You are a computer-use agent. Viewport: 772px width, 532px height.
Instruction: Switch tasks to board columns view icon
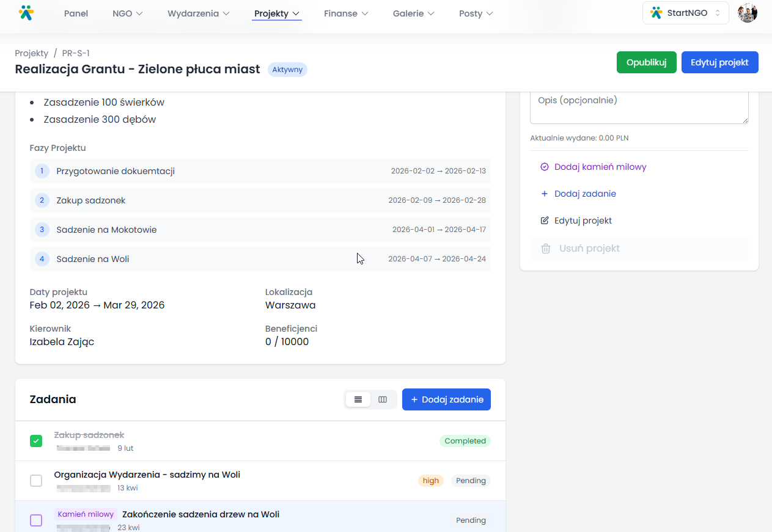tap(383, 399)
